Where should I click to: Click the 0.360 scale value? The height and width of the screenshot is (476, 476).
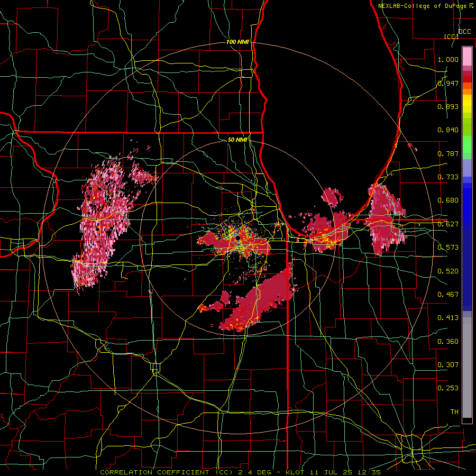[x=448, y=342]
